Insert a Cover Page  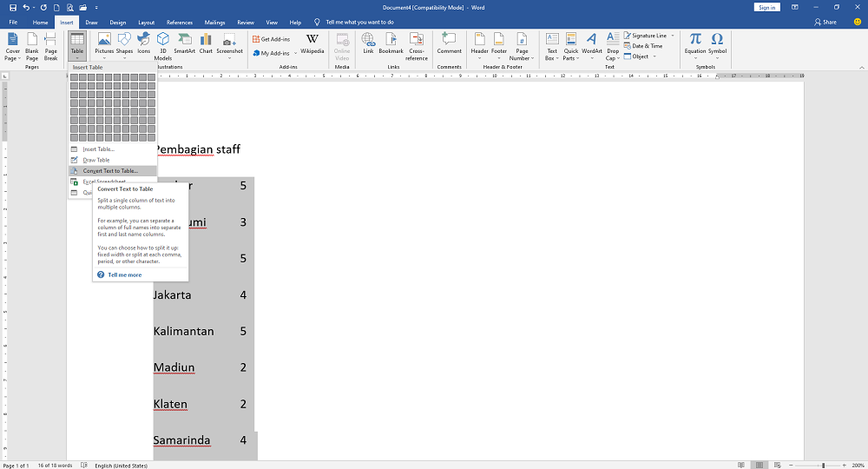tap(12, 47)
